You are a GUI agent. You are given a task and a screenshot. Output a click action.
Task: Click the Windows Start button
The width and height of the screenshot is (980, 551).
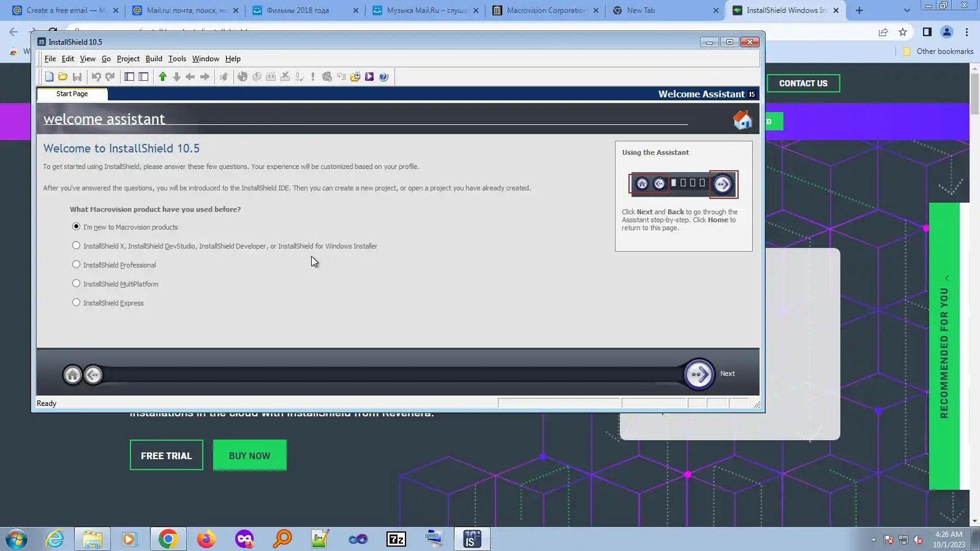tap(17, 539)
